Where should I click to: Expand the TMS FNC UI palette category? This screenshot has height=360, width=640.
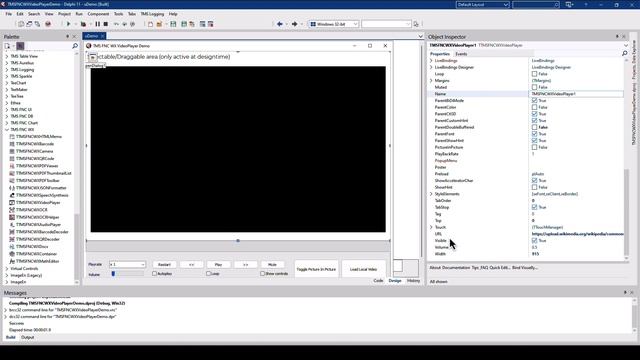coord(7,110)
